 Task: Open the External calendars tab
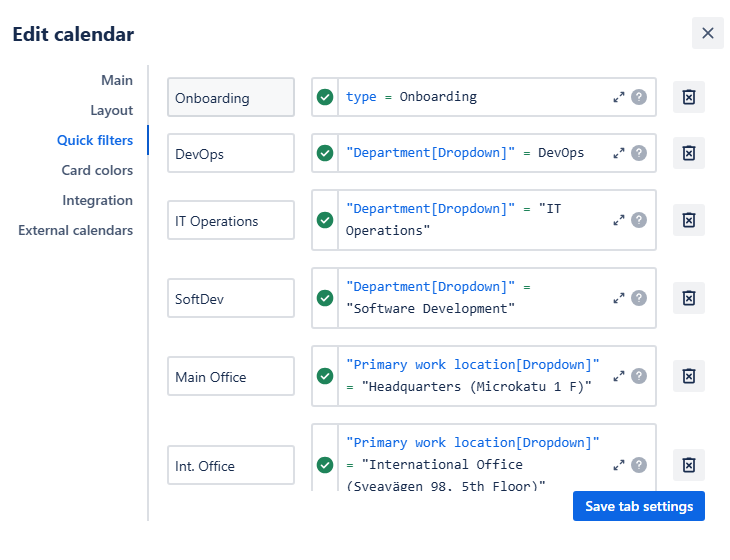(x=75, y=230)
